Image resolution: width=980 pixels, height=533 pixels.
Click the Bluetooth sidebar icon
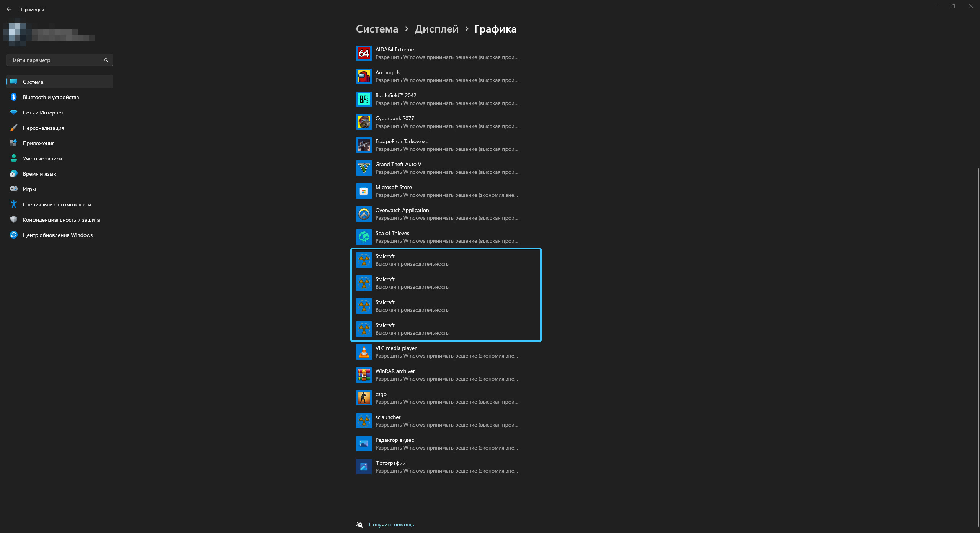(14, 97)
